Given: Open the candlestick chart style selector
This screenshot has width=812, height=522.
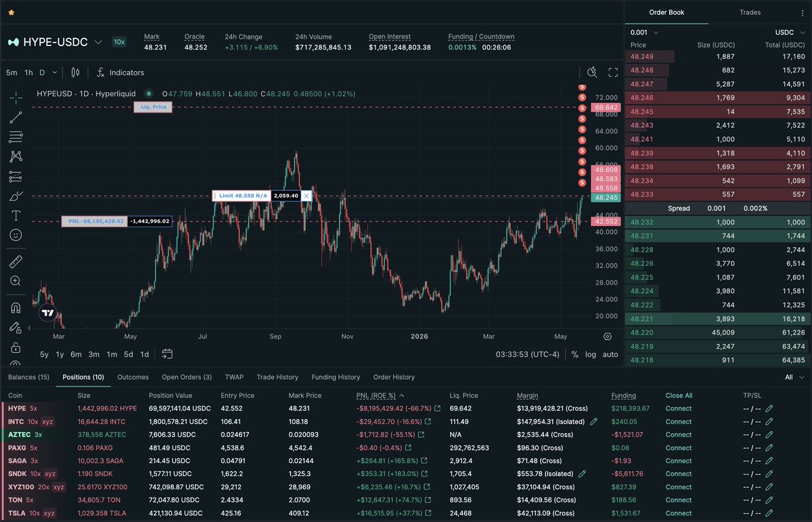Looking at the screenshot, I should click(75, 72).
